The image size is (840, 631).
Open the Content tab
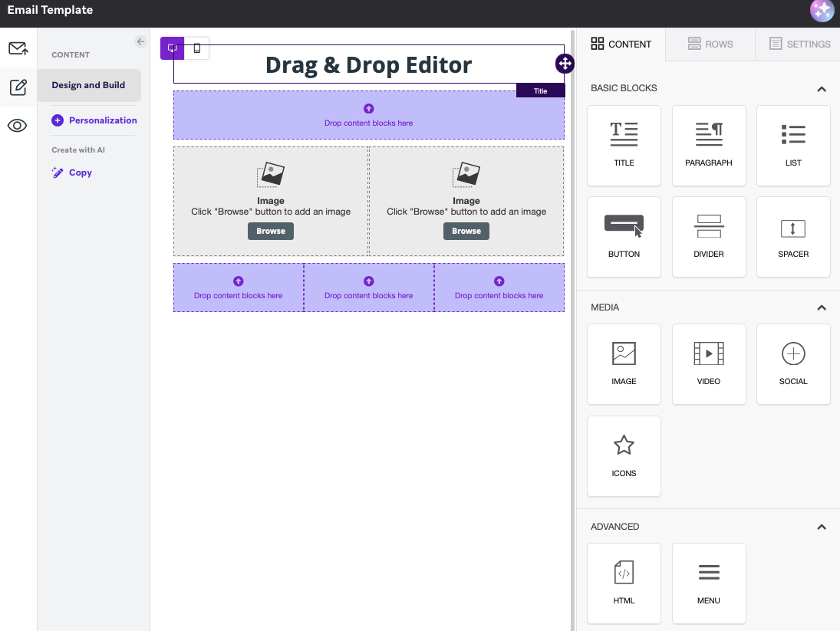tap(621, 44)
